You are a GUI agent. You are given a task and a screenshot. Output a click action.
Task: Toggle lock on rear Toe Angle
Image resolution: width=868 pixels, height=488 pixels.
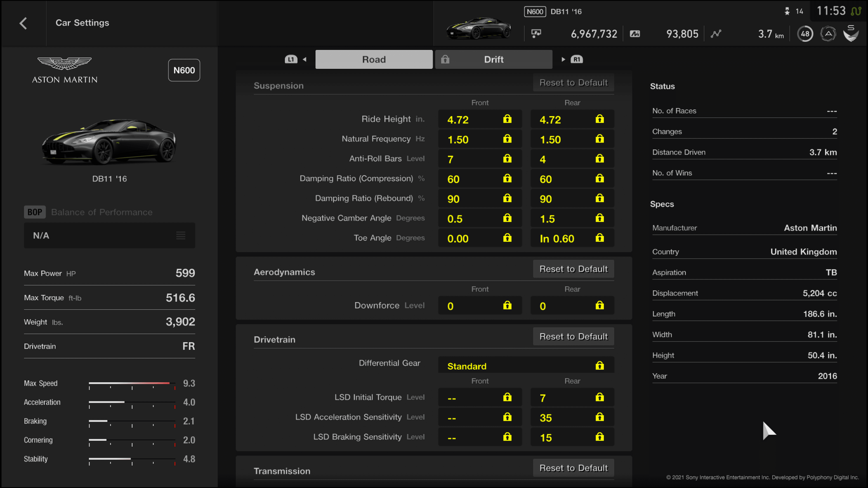point(599,238)
